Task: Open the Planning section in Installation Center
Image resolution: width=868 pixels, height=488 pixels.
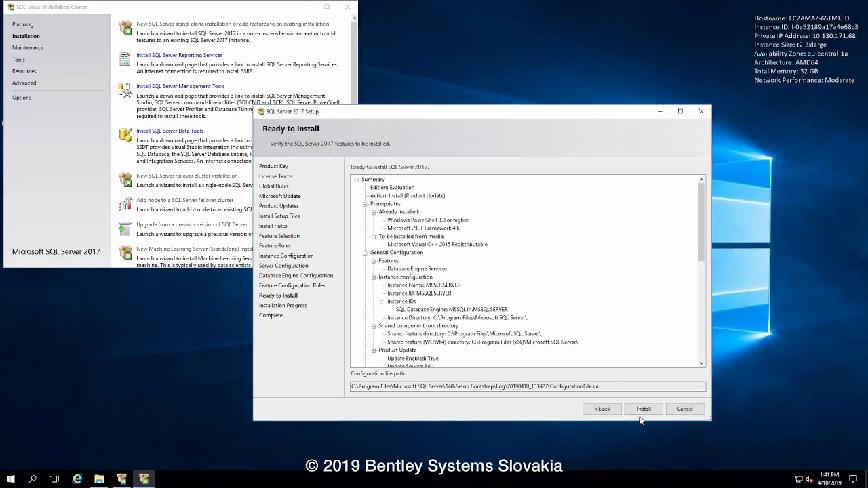Action: [x=22, y=24]
